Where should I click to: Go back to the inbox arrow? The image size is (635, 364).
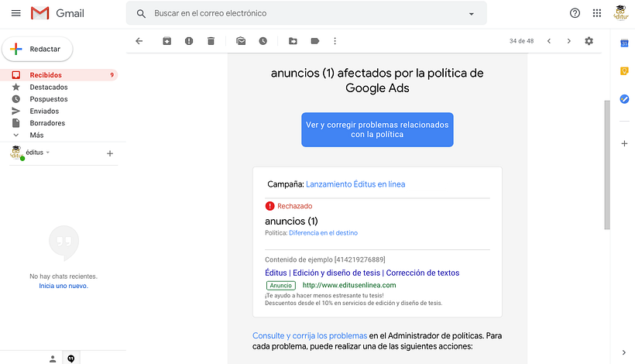(x=139, y=41)
